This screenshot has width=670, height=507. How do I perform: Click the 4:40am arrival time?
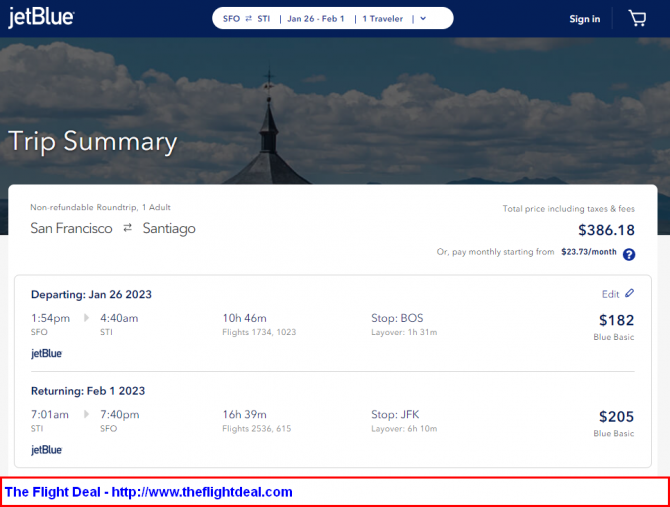click(x=119, y=318)
